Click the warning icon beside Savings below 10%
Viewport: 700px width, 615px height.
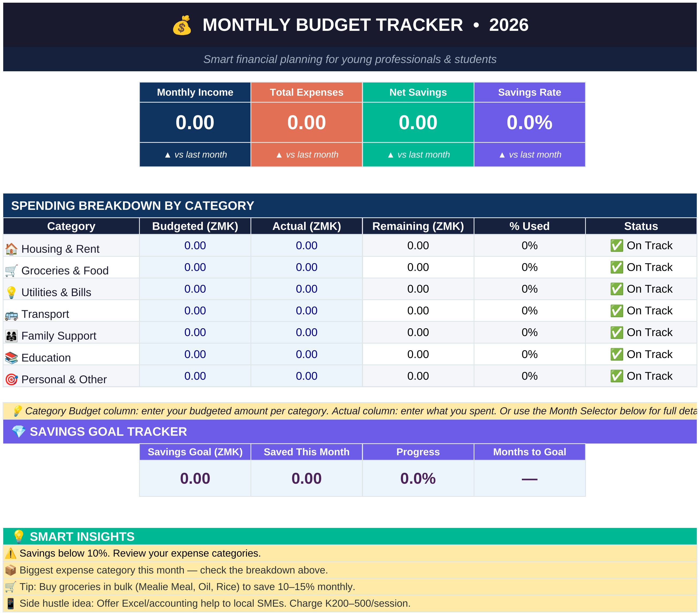(x=10, y=553)
